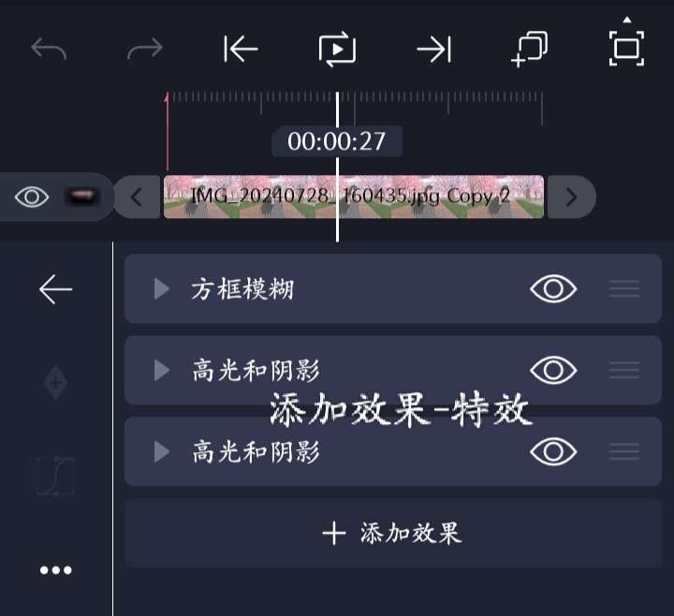Toggle visibility of second 高光和阴影 effect

coord(553,451)
